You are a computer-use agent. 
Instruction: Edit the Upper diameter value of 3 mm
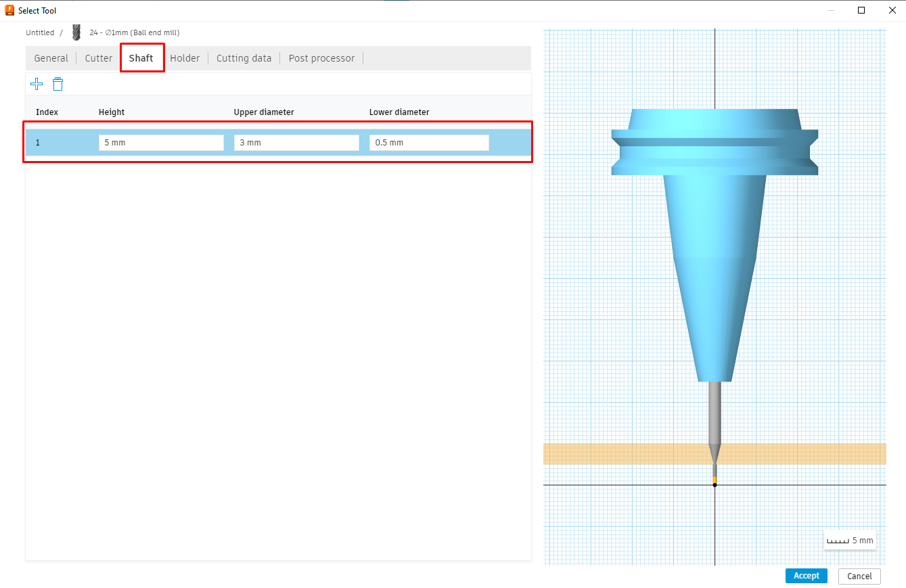pyautogui.click(x=296, y=142)
